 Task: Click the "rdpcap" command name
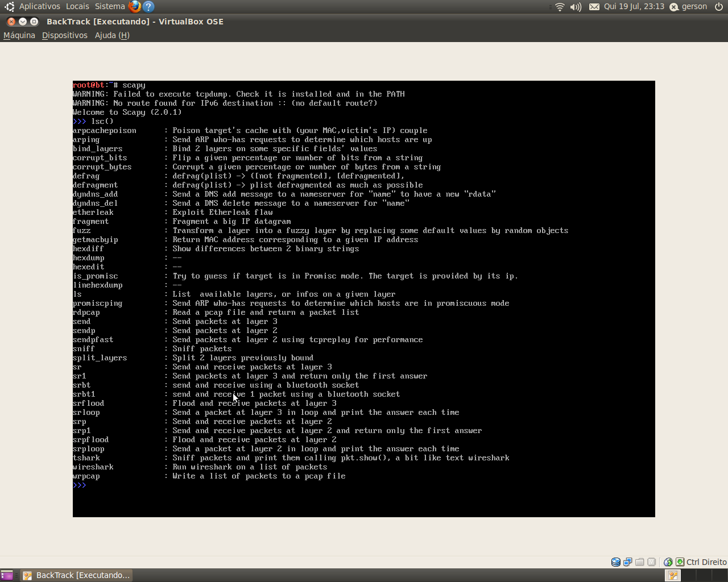tap(86, 313)
